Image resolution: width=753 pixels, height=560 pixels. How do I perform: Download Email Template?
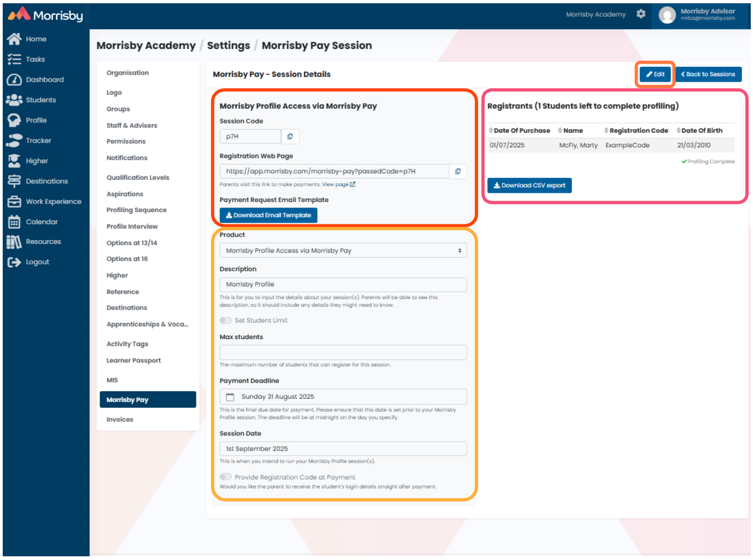pyautogui.click(x=268, y=216)
